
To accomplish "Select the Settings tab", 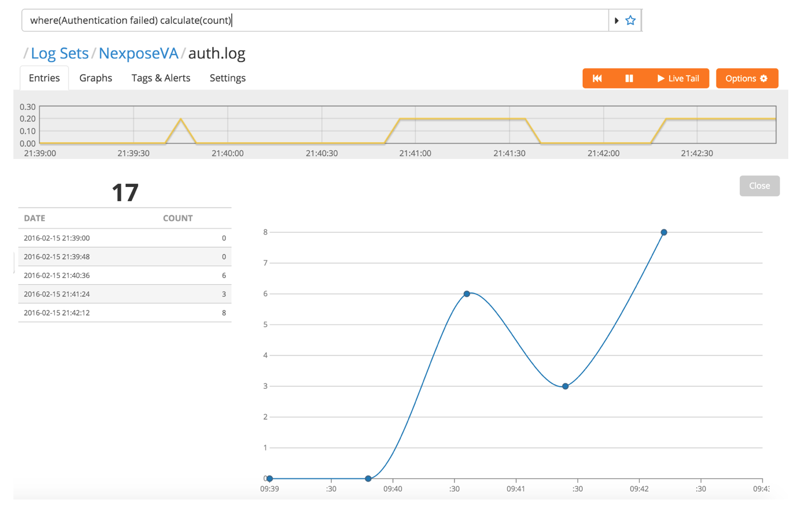I will click(x=227, y=78).
